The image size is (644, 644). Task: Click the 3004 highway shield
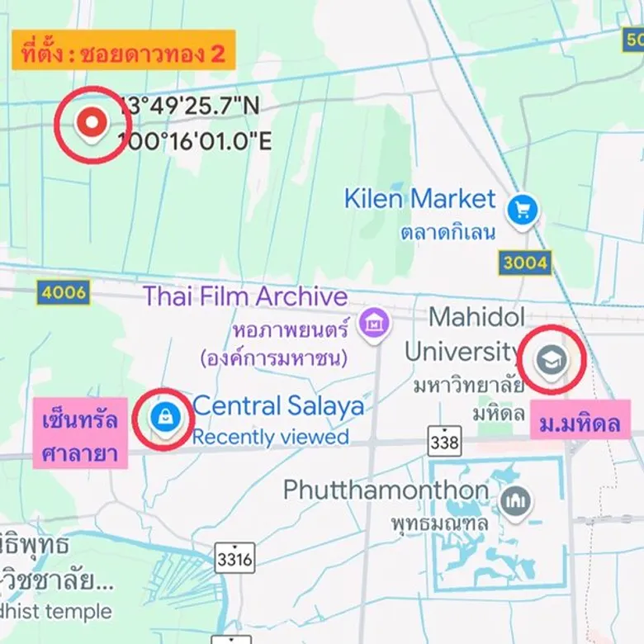pos(524,263)
